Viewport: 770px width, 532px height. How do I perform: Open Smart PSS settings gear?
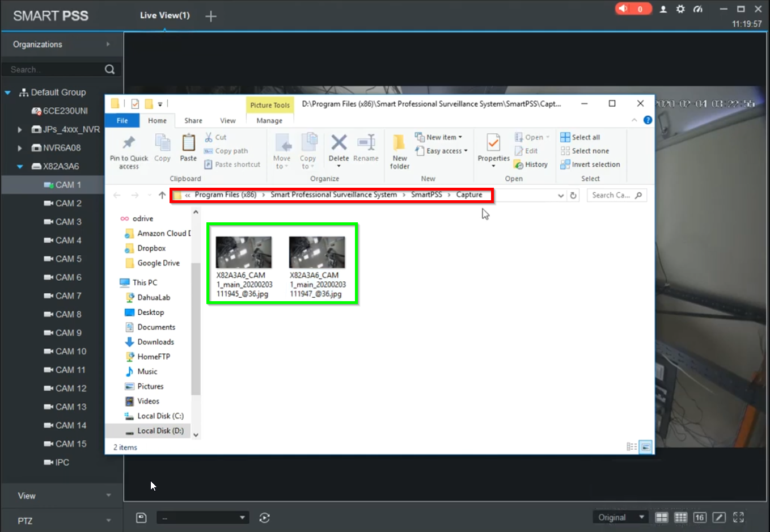(x=680, y=9)
